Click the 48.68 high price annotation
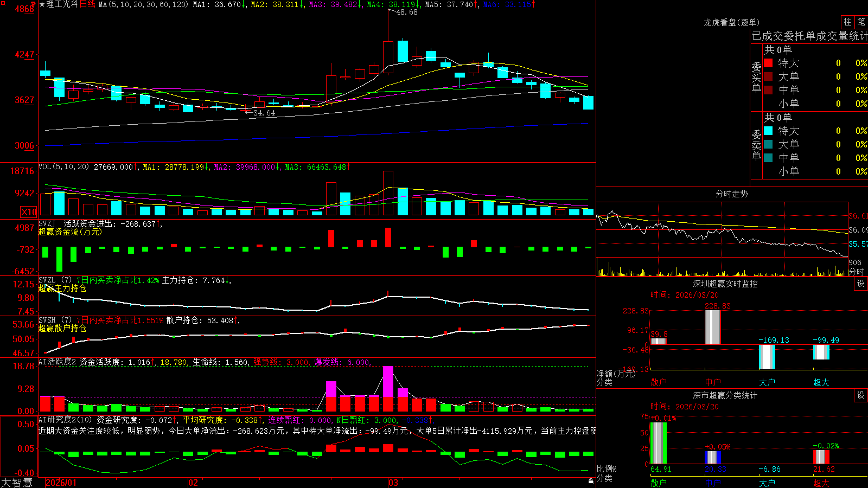Screen dimensions: 868x488 point(407,12)
